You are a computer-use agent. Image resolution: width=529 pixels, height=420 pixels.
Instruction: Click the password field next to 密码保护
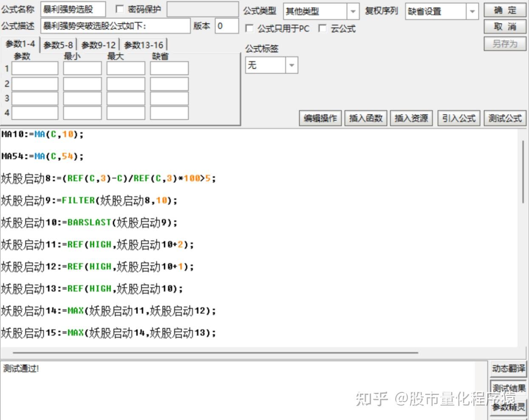pyautogui.click(x=203, y=9)
